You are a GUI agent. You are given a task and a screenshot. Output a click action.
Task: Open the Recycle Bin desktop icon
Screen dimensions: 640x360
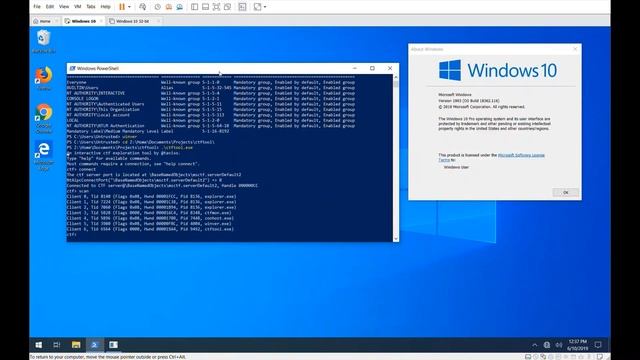coord(44,41)
